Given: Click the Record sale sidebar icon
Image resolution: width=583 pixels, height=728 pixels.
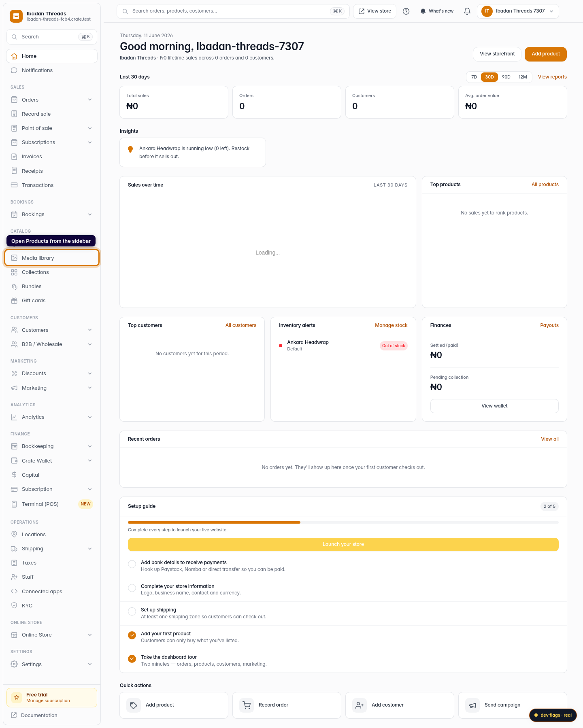Looking at the screenshot, I should pos(14,114).
